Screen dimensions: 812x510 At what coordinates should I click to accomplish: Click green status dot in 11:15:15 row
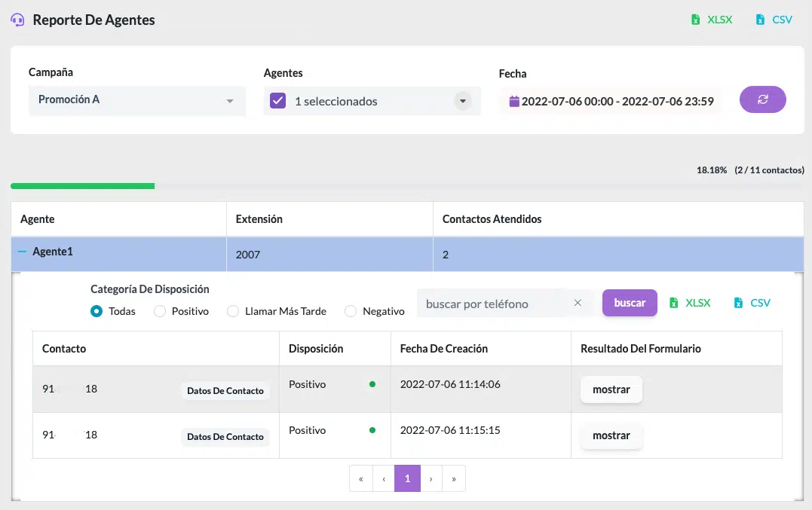372,430
